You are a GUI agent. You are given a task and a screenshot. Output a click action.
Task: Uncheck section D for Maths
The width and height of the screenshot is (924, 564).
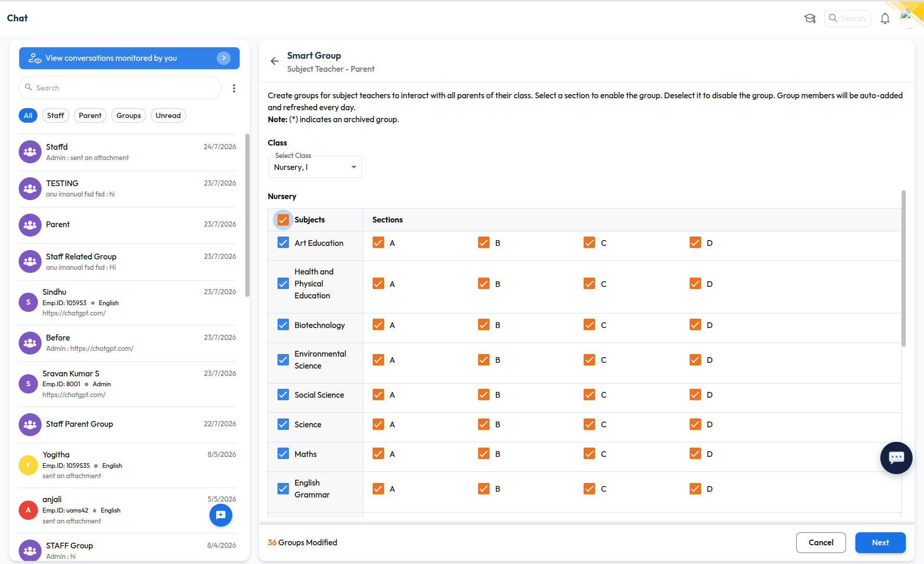tap(695, 454)
